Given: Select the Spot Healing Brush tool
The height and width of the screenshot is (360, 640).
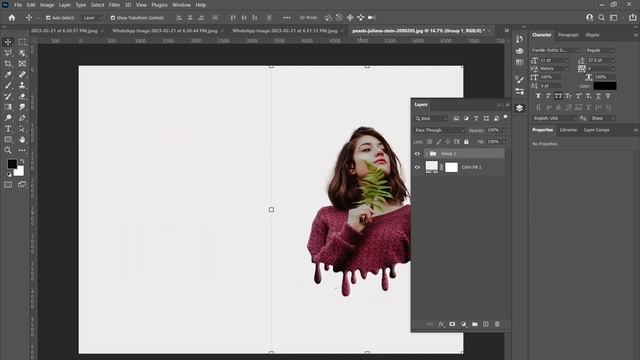Looking at the screenshot, I should coord(22,74).
